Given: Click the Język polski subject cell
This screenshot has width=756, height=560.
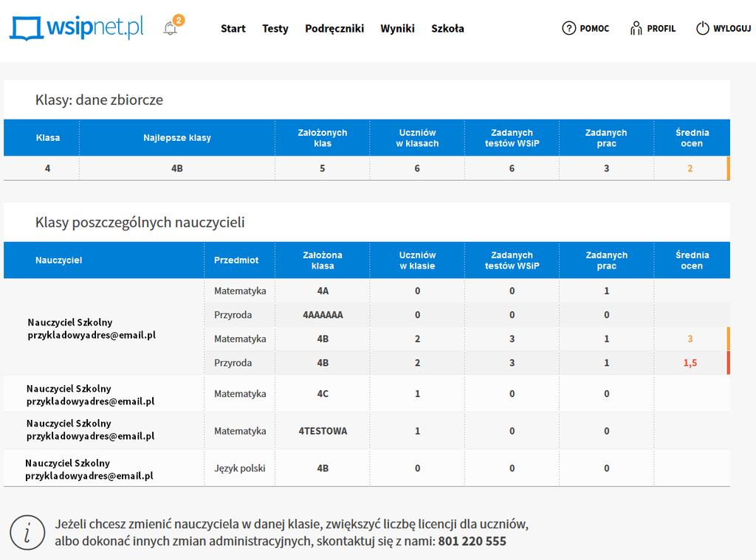Looking at the screenshot, I should point(240,468).
